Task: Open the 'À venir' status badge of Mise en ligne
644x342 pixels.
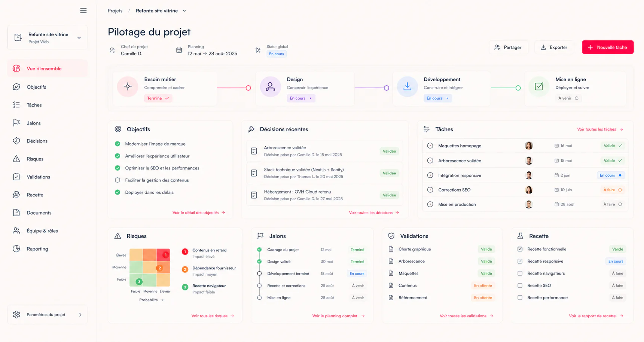Action: (568, 98)
